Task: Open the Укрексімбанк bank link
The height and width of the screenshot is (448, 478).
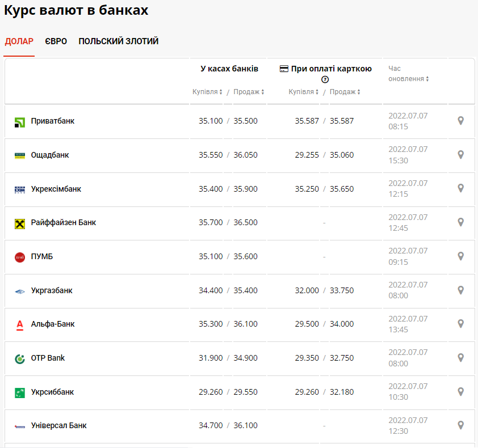Action: (x=56, y=189)
